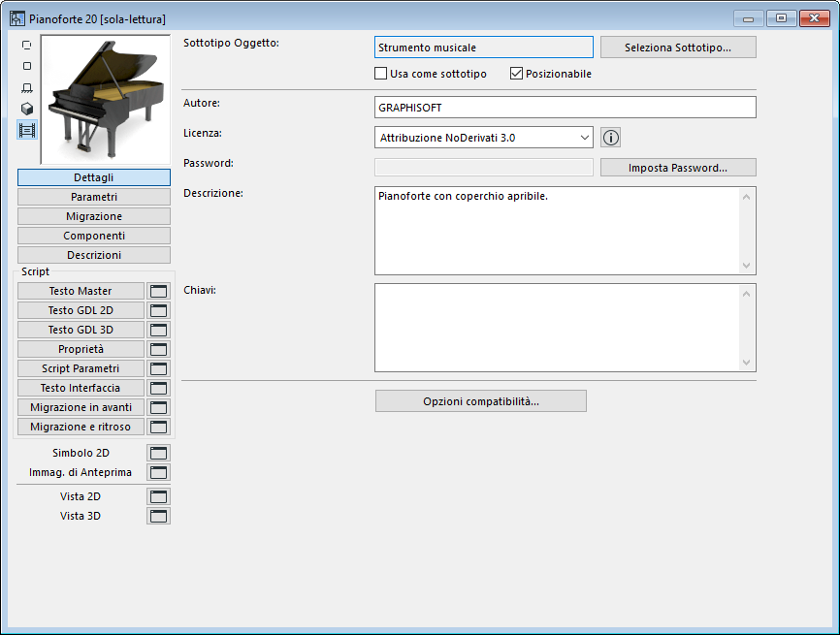Screen dimensions: 840x635
Task: Click the Descrizione scrollbar up arrow
Action: point(746,197)
